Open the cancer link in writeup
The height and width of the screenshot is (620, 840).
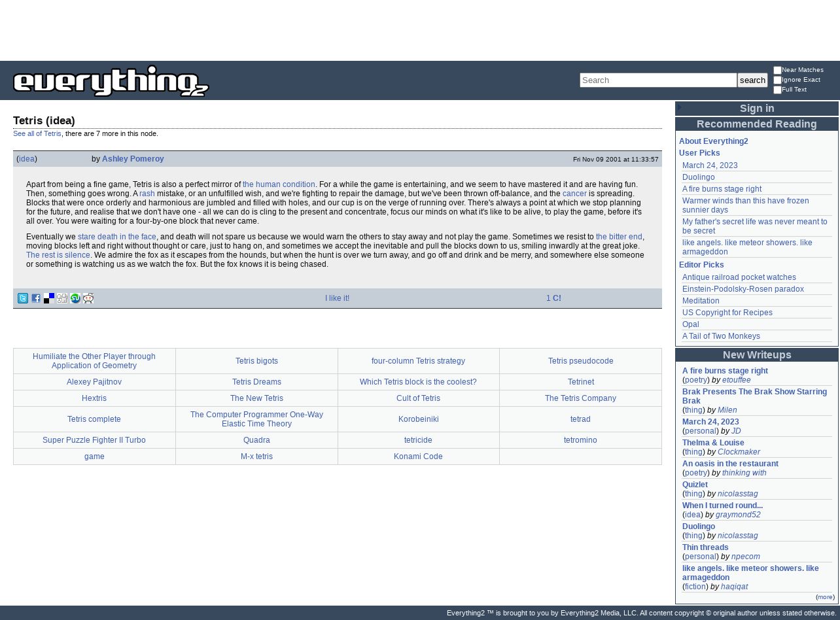tap(574, 194)
